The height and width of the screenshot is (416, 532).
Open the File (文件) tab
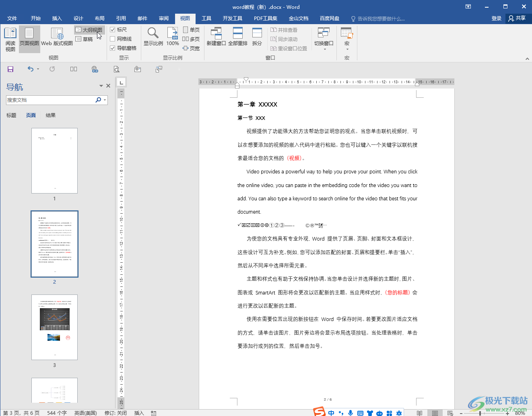[12, 19]
